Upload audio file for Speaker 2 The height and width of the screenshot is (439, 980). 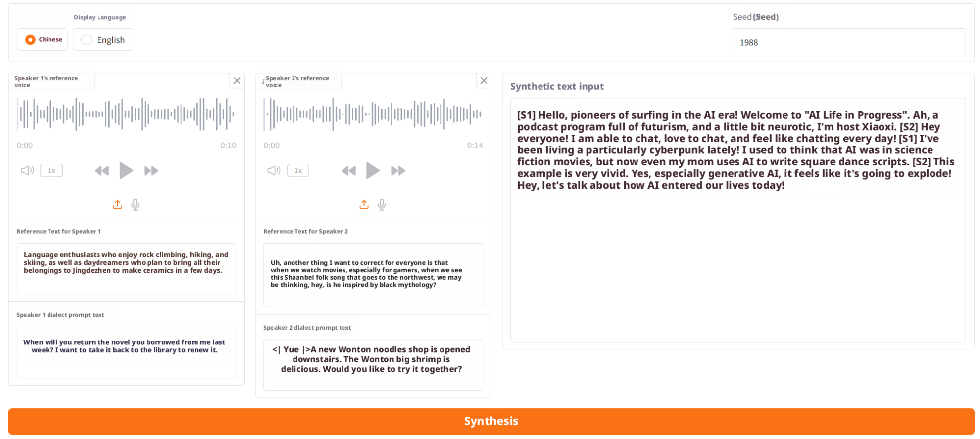(364, 205)
